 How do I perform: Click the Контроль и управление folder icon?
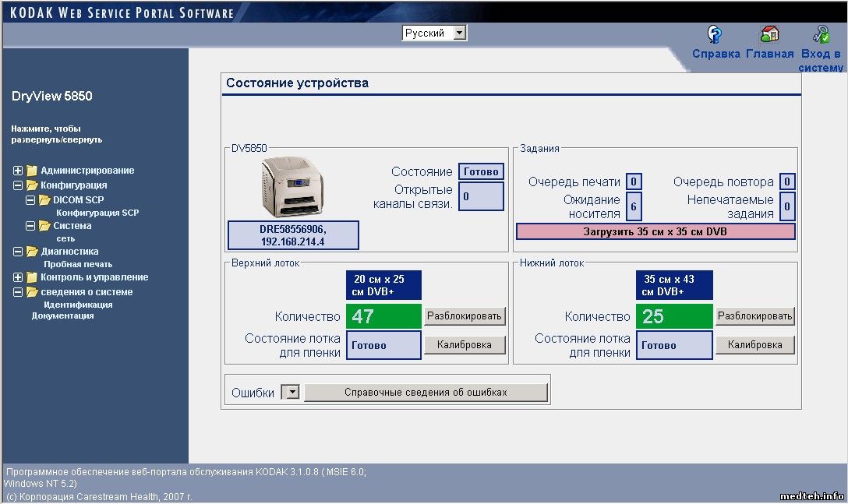point(32,277)
